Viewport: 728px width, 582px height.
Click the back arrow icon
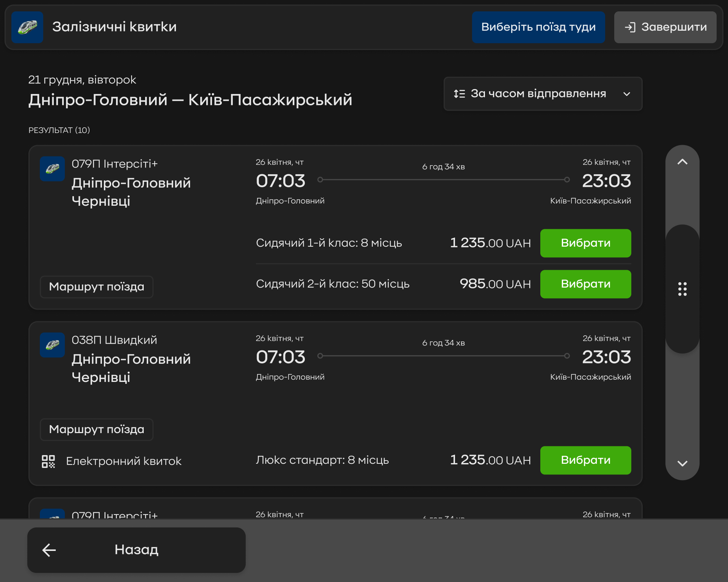[x=49, y=550]
